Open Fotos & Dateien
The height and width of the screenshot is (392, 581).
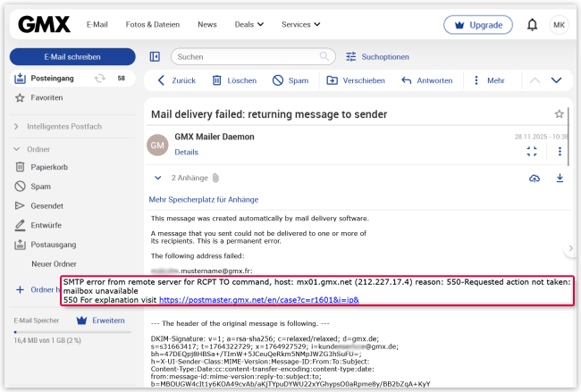153,24
